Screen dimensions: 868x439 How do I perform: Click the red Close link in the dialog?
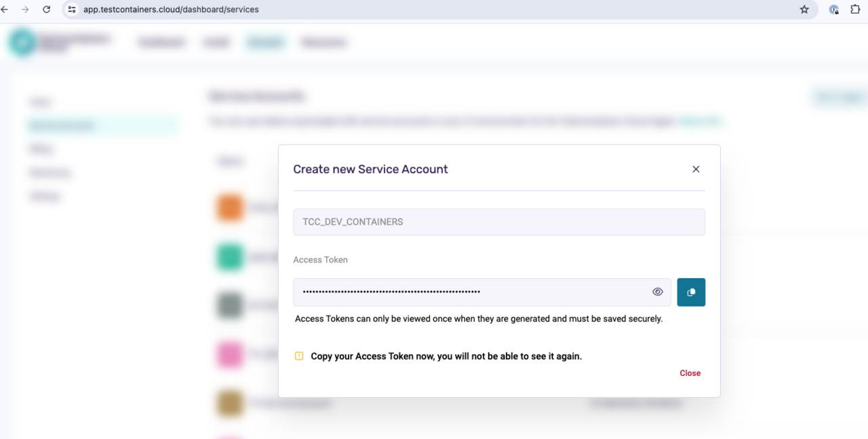[x=690, y=373]
